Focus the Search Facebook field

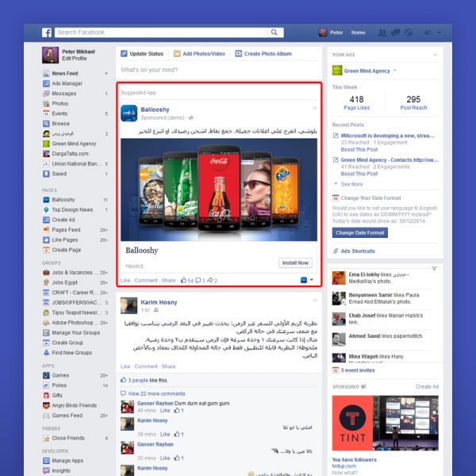(x=169, y=33)
